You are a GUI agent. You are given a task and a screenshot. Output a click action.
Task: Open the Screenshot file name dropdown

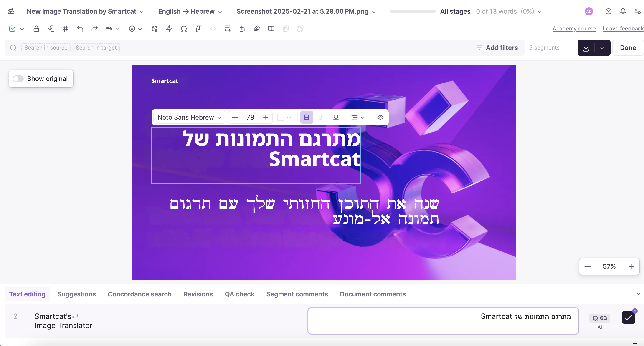click(x=306, y=12)
